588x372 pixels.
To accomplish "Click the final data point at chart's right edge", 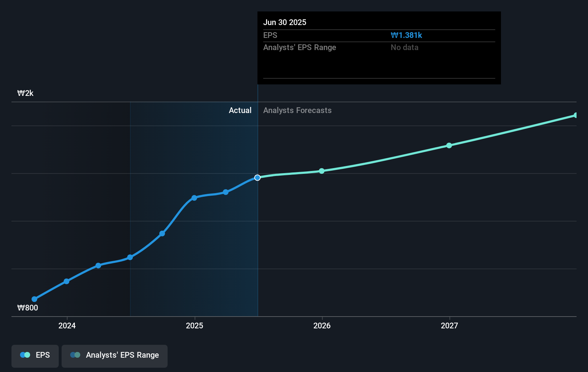I will (575, 115).
